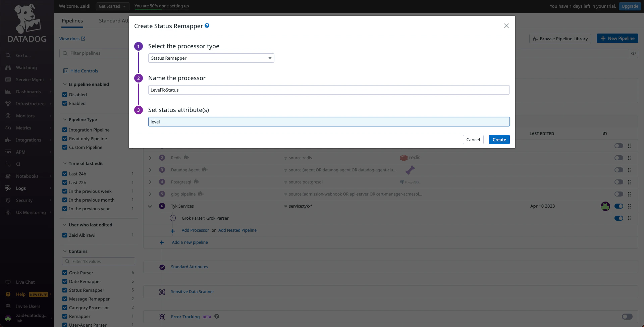
Task: Open the APM sidebar icon
Action: click(x=8, y=152)
